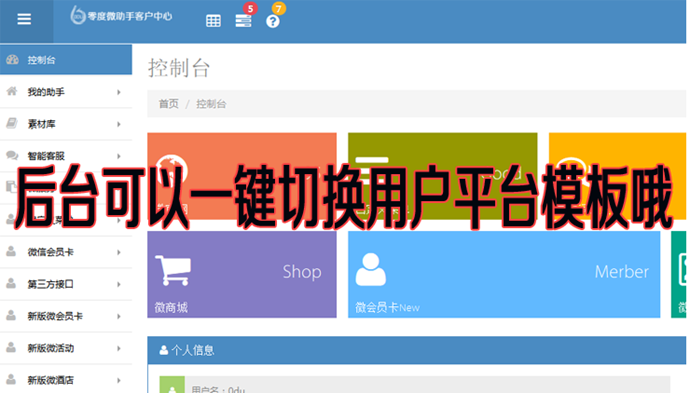690x393 pixels.
Task: Click the 控制台 page heading
Action: click(179, 68)
